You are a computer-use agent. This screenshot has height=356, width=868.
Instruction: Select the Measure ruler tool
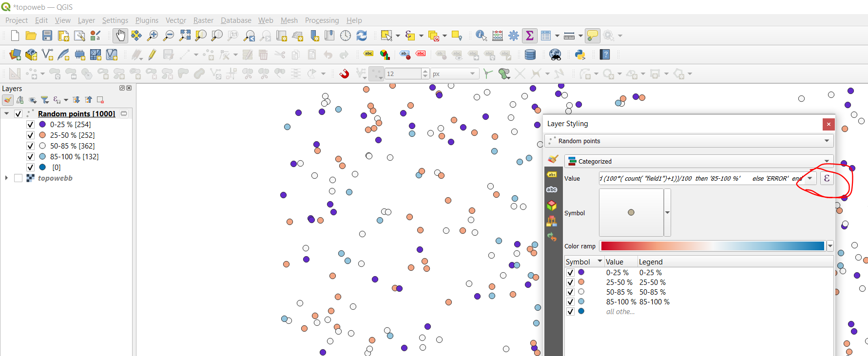point(569,36)
